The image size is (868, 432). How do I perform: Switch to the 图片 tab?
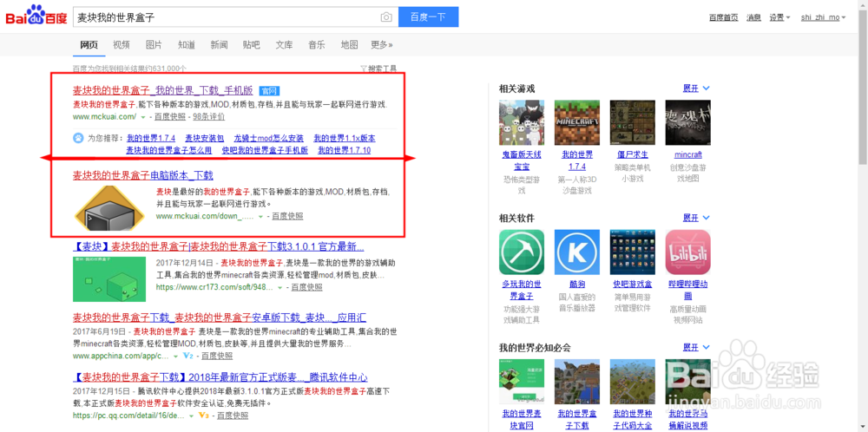(x=154, y=45)
